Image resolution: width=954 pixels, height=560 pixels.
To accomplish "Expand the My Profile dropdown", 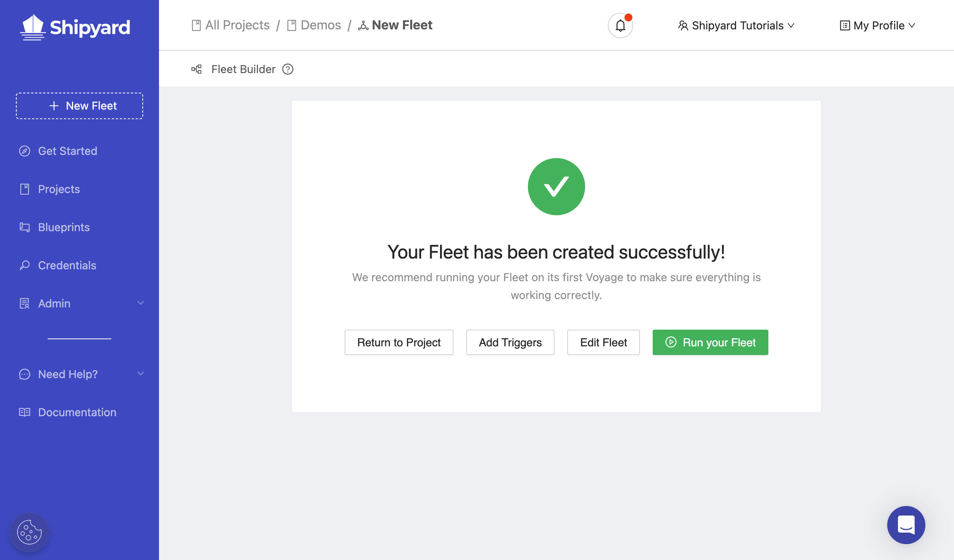I will pos(877,25).
